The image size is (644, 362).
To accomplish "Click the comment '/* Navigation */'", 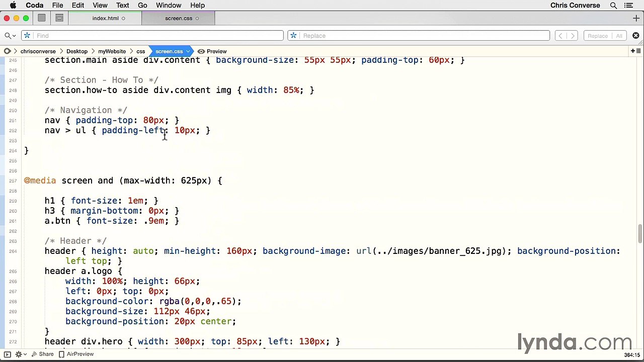I will coord(86,110).
